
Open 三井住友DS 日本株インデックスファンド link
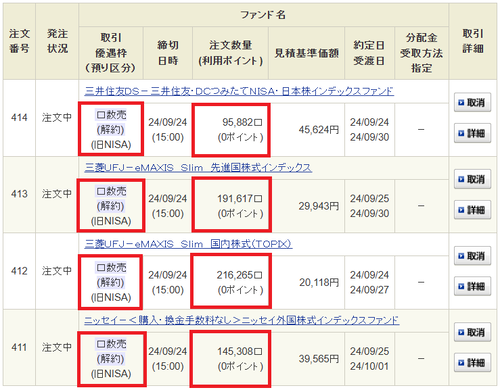pos(239,91)
